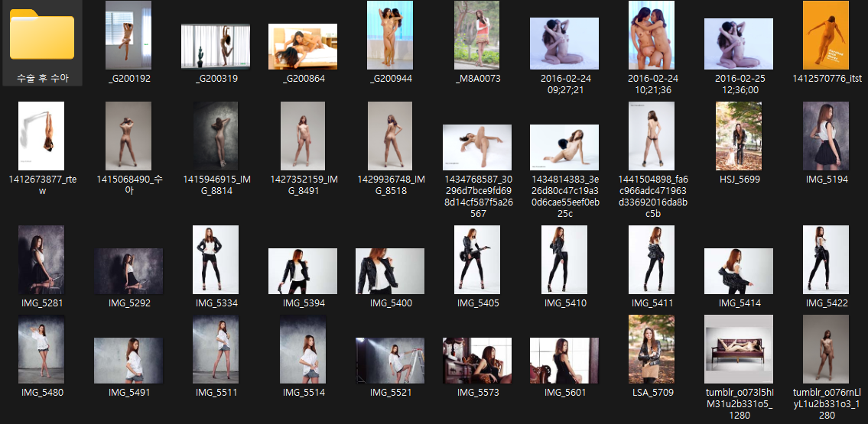Select the IMG_5411 thumbnail
This screenshot has height=424, width=868.
pos(652,260)
